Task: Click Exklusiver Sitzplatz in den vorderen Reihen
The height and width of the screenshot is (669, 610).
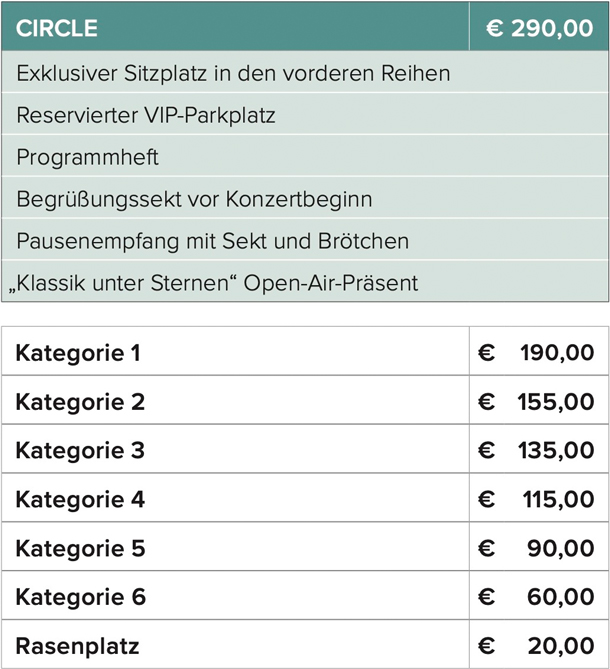Action: point(233,73)
